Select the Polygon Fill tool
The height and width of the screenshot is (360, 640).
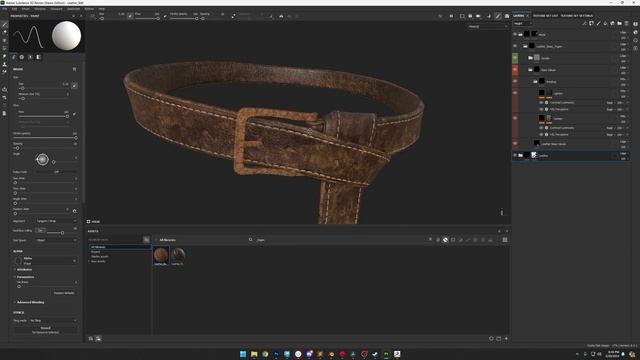(x=4, y=48)
